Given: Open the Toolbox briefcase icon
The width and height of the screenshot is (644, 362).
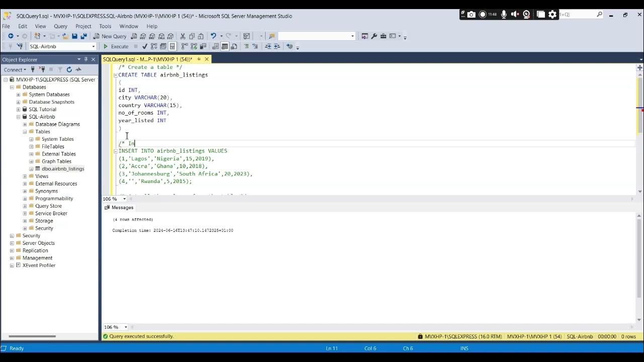Looking at the screenshot, I should click(x=383, y=36).
